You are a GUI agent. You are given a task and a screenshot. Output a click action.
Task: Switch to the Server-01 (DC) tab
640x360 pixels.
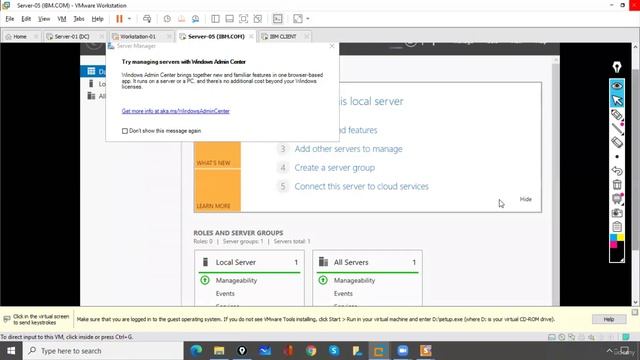[x=72, y=36]
